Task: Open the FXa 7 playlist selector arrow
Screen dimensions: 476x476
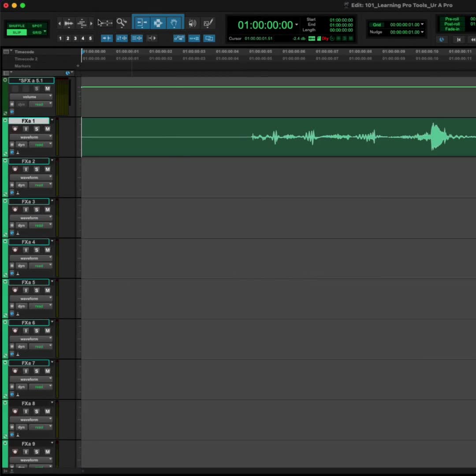Action: 52,362
